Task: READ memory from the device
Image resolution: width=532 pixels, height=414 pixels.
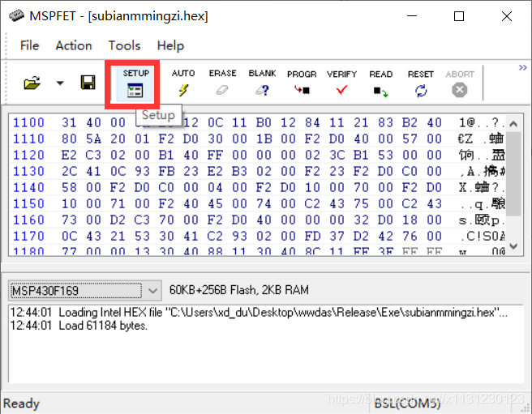Action: 381,84
